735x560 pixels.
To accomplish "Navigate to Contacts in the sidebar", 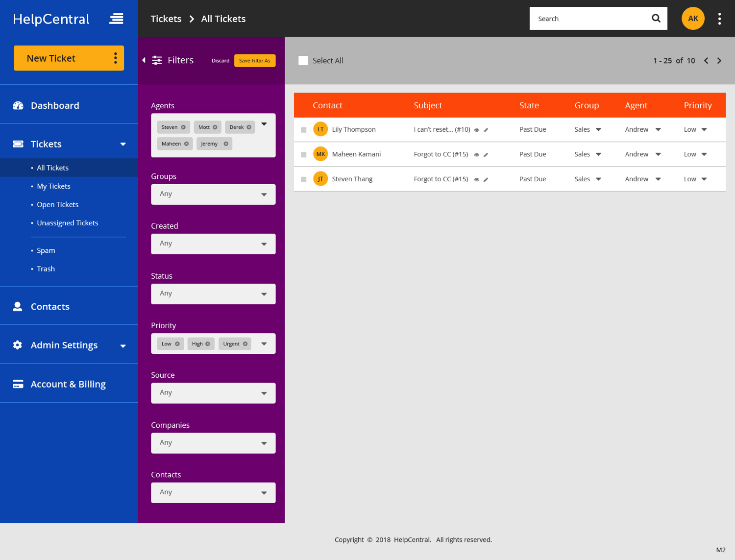I will click(x=50, y=307).
